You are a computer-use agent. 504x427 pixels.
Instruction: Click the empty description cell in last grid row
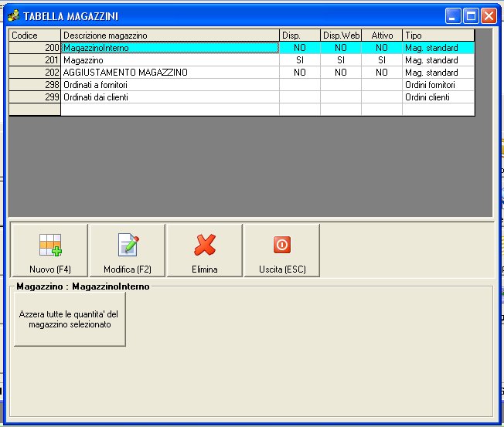point(170,109)
